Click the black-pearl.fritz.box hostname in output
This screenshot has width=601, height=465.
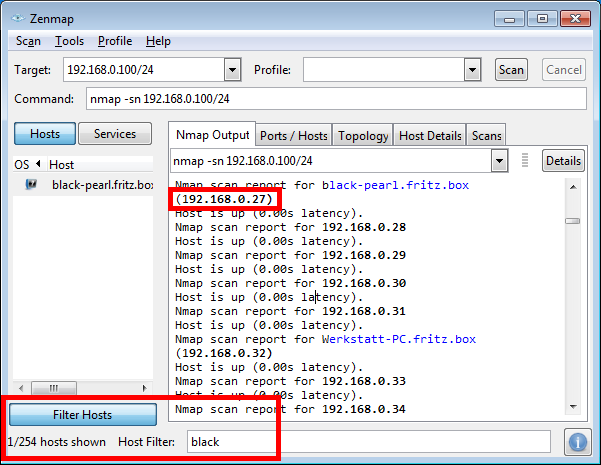coord(395,185)
